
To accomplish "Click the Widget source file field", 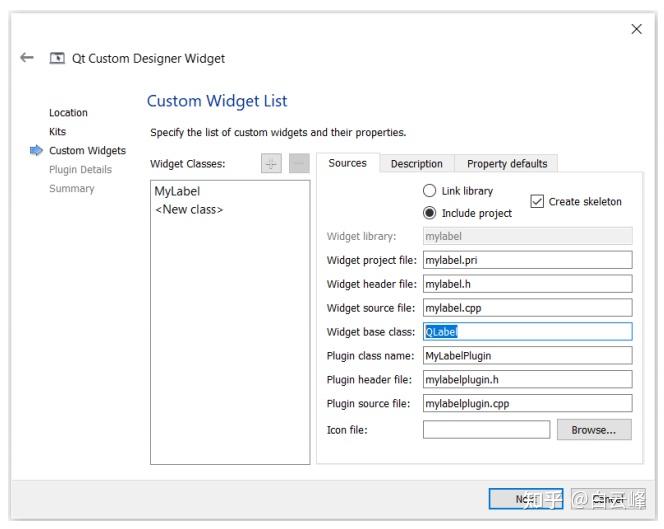I will click(527, 308).
